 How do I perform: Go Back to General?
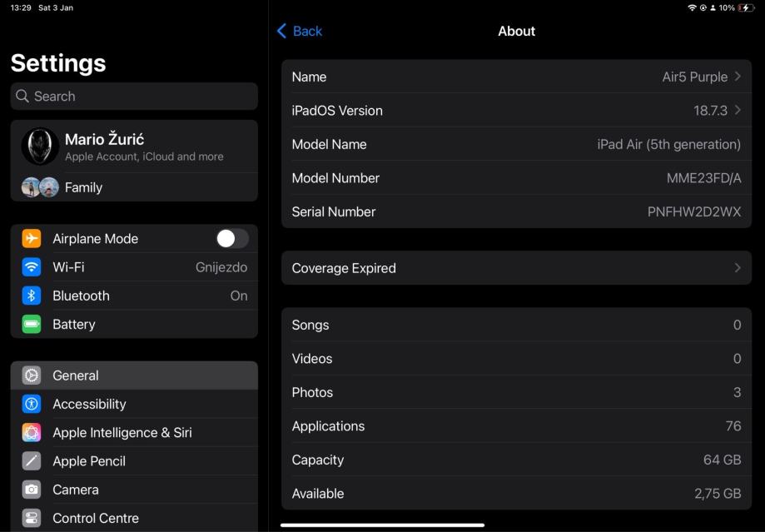300,32
